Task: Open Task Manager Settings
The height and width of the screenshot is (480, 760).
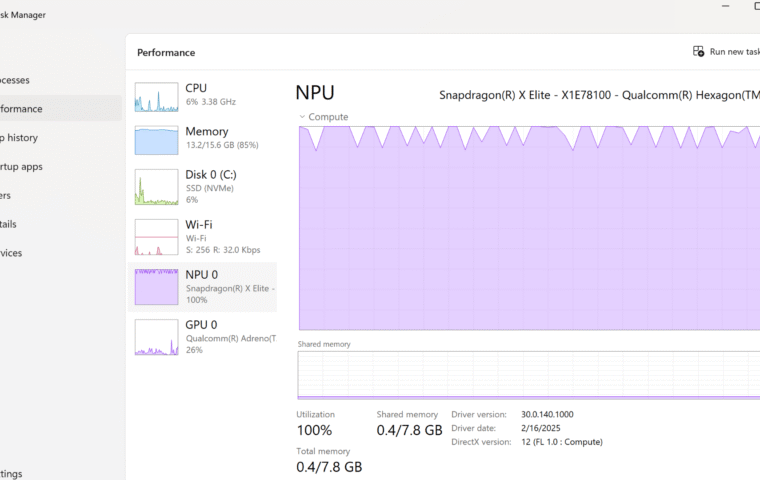Action: click(x=12, y=473)
